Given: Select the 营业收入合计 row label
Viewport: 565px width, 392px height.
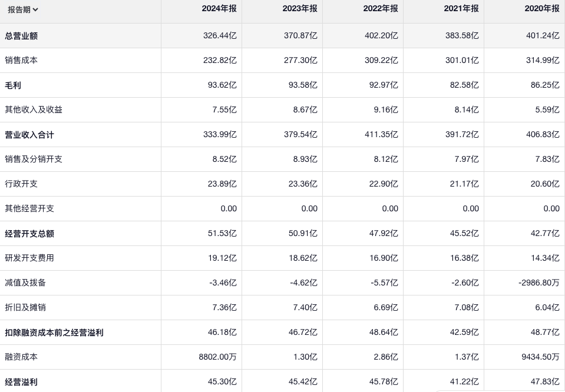Looking at the screenshot, I should (29, 135).
